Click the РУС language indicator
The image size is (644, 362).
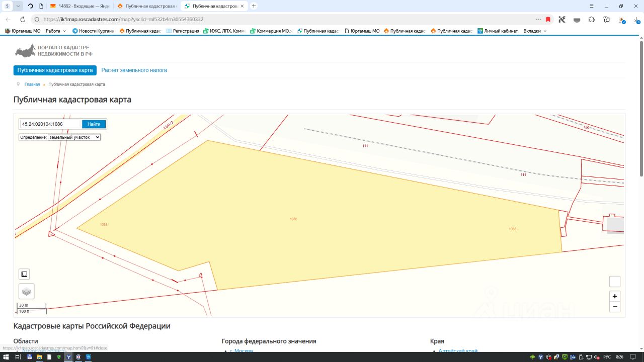[607, 357]
